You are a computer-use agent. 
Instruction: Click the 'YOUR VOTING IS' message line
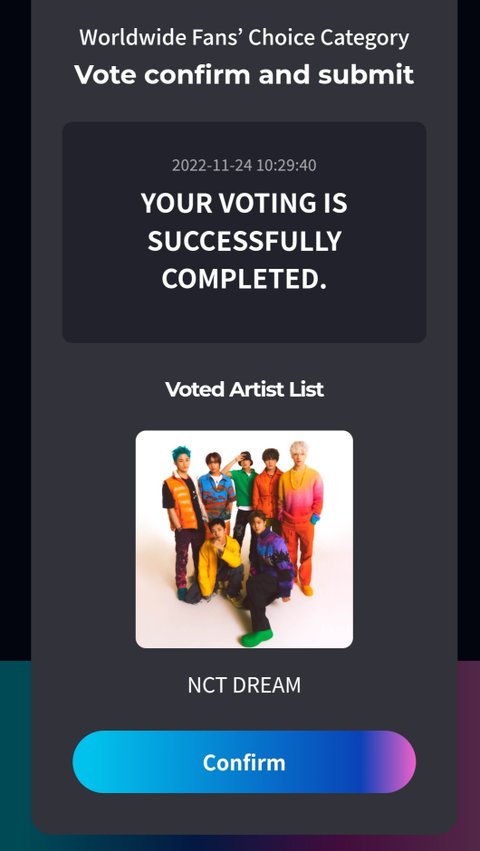tap(244, 203)
